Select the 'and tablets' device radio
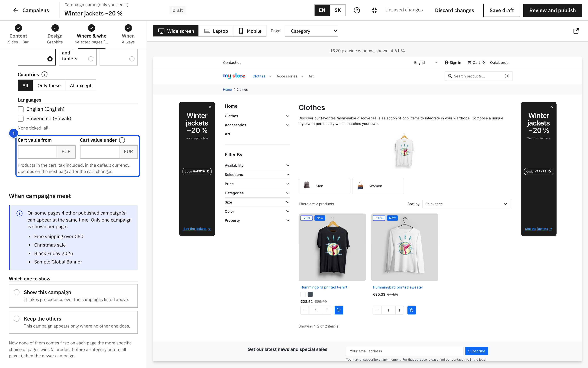The width and height of the screenshot is (588, 368). (91, 59)
